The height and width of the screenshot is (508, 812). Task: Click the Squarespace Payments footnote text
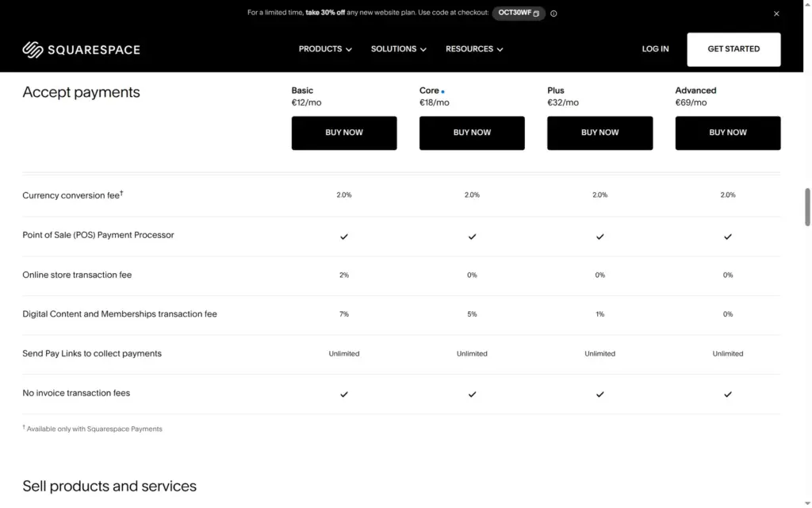click(92, 429)
